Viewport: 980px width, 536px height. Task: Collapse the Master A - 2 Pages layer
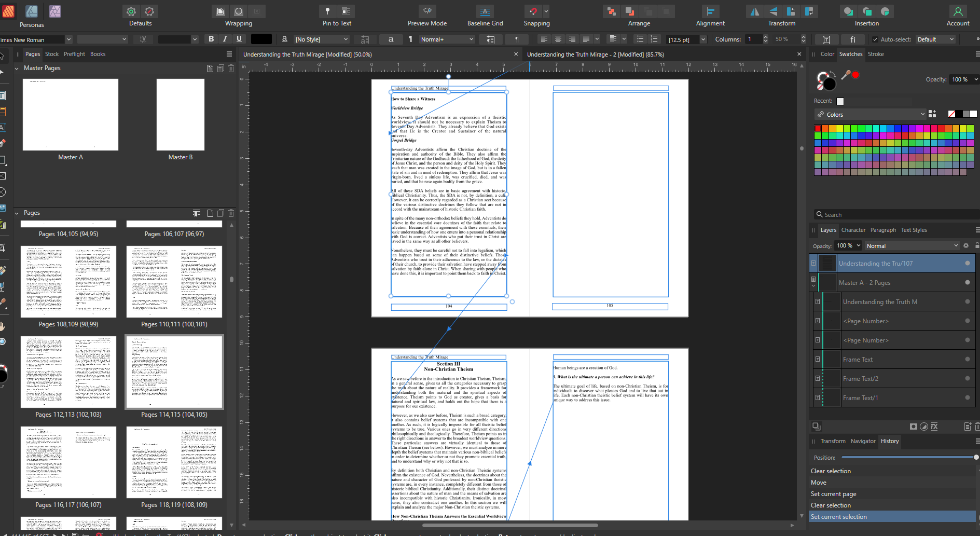813,286
